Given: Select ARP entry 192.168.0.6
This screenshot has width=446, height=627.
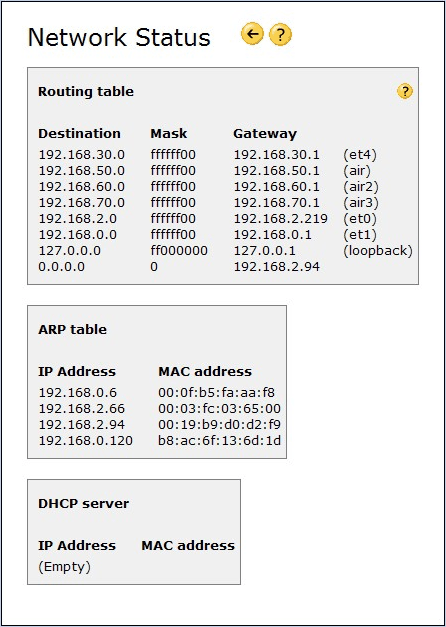Looking at the screenshot, I should [78, 393].
